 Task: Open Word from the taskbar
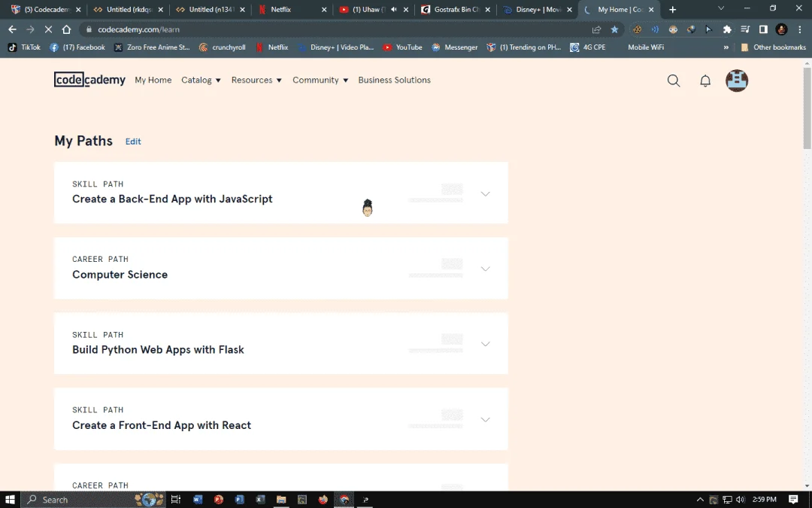click(x=197, y=500)
